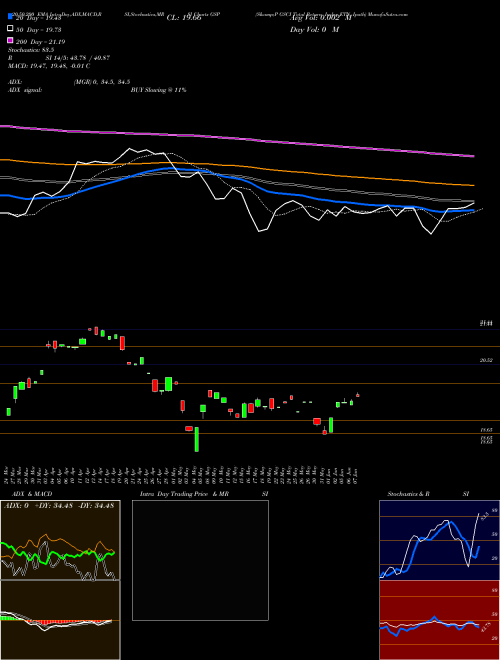The image size is (500, 660).
Task: Click the 'CL: 19.66' closing price label
Action: 184,18
